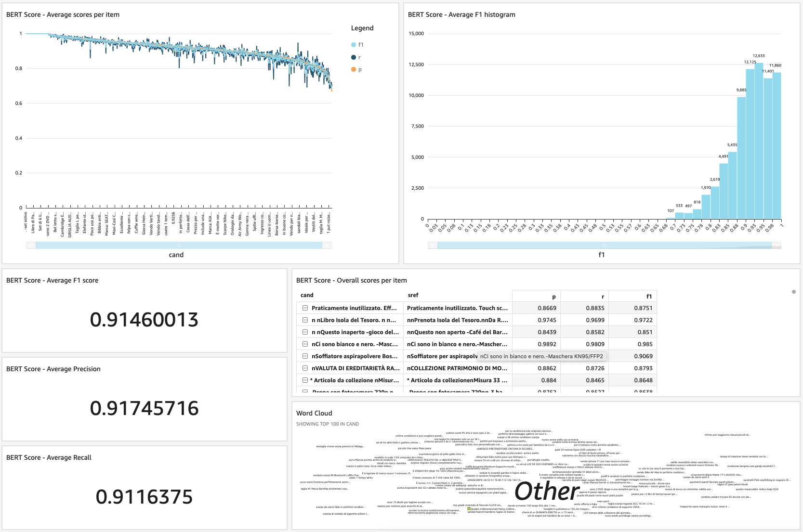Select the histogram bar labeled 1,970

[706, 207]
